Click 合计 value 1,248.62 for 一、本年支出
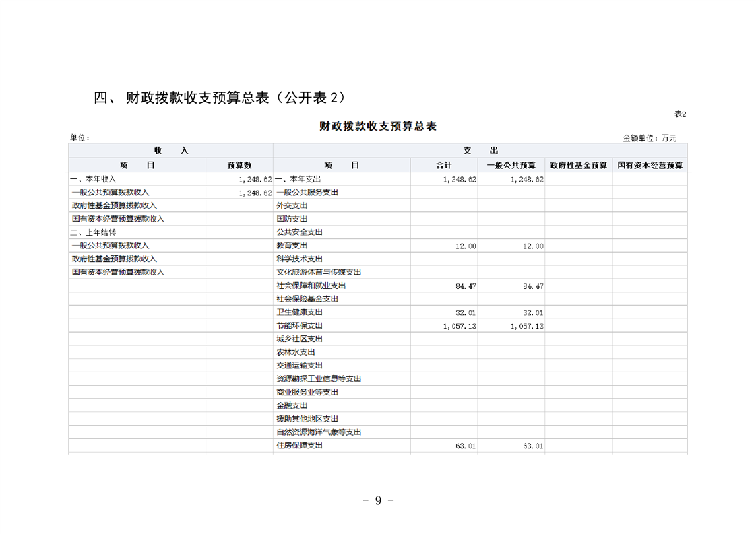This screenshot has width=756, height=534. (x=460, y=179)
